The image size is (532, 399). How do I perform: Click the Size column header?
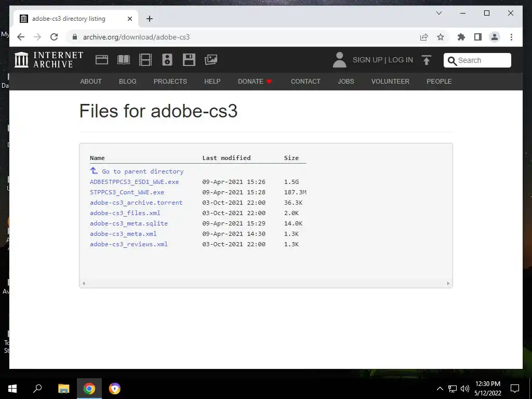tap(291, 158)
